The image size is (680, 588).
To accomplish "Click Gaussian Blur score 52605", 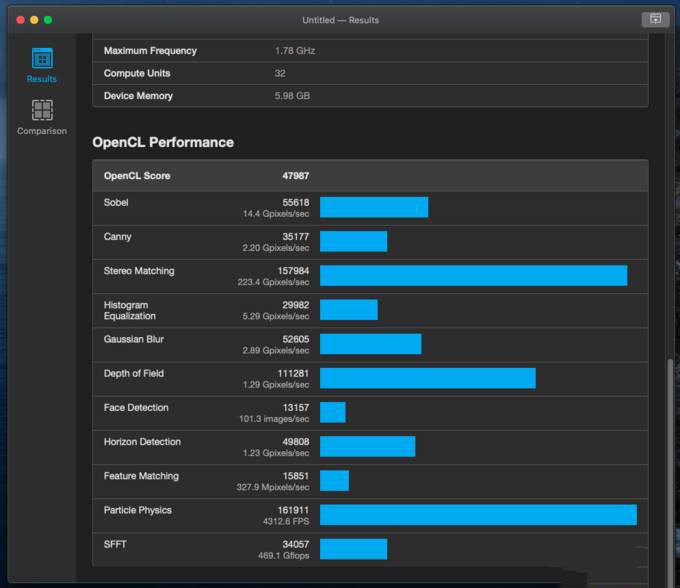I will coord(296,340).
